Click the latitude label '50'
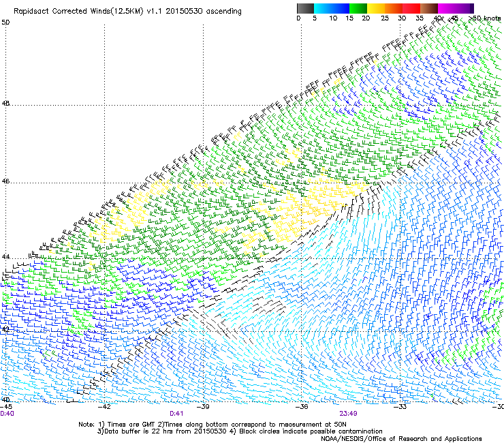This screenshot has width=504, height=443. [x=5, y=22]
